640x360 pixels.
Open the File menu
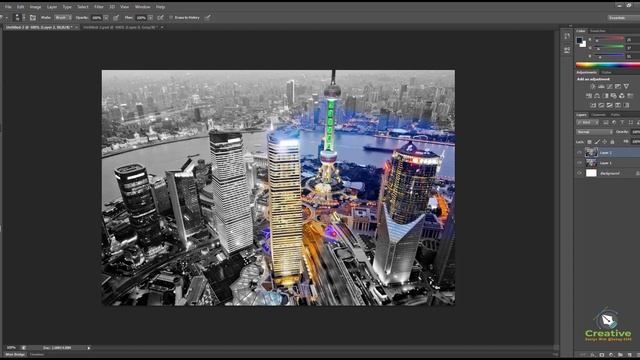(x=8, y=7)
